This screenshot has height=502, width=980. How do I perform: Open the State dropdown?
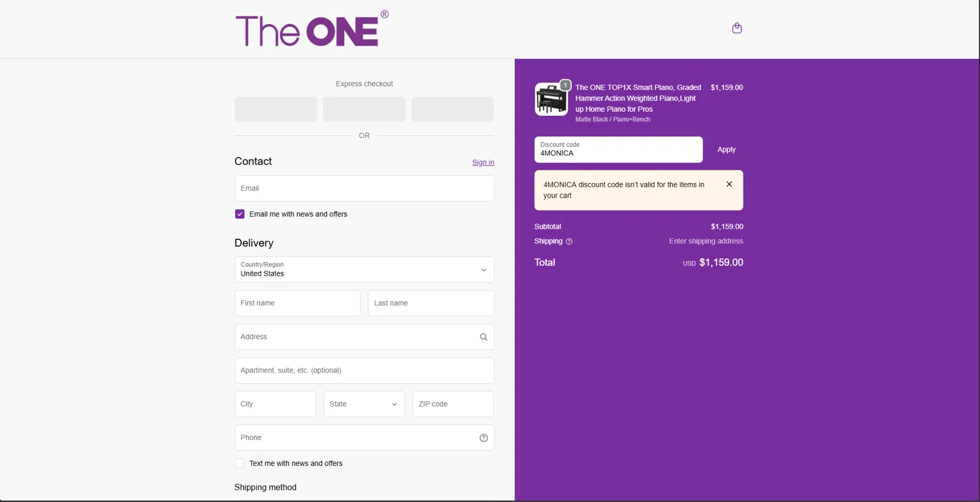click(364, 404)
